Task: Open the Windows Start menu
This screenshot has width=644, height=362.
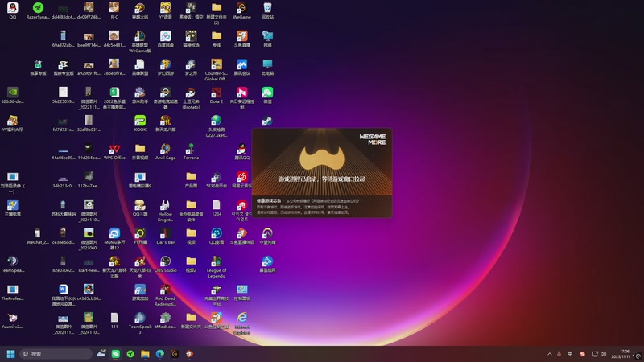Action: tap(11, 354)
